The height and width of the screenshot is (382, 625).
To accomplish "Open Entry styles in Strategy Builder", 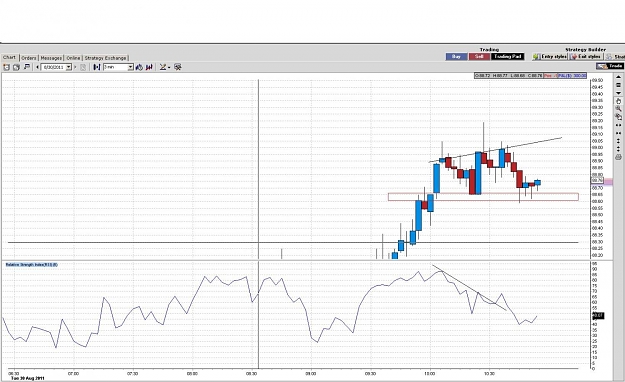I will click(x=550, y=57).
